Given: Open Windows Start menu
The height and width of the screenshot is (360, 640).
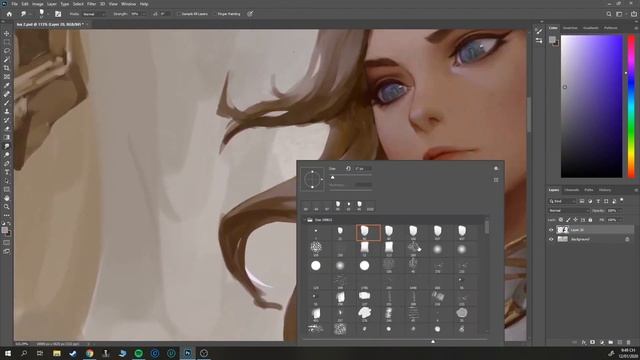Looking at the screenshot, I should (x=8, y=353).
